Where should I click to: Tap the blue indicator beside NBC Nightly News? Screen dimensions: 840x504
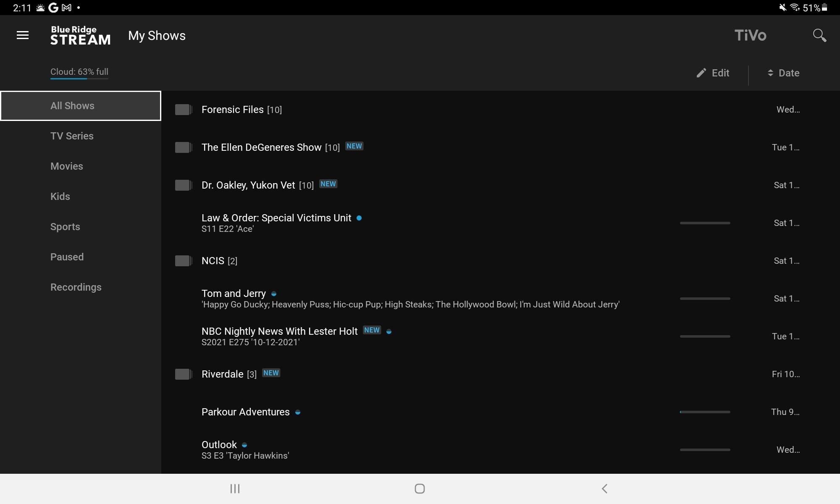click(389, 332)
